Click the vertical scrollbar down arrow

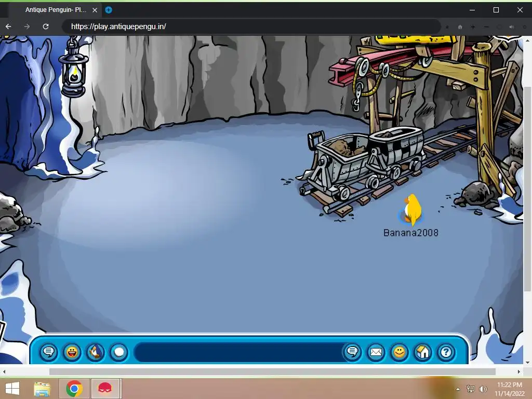528,362
